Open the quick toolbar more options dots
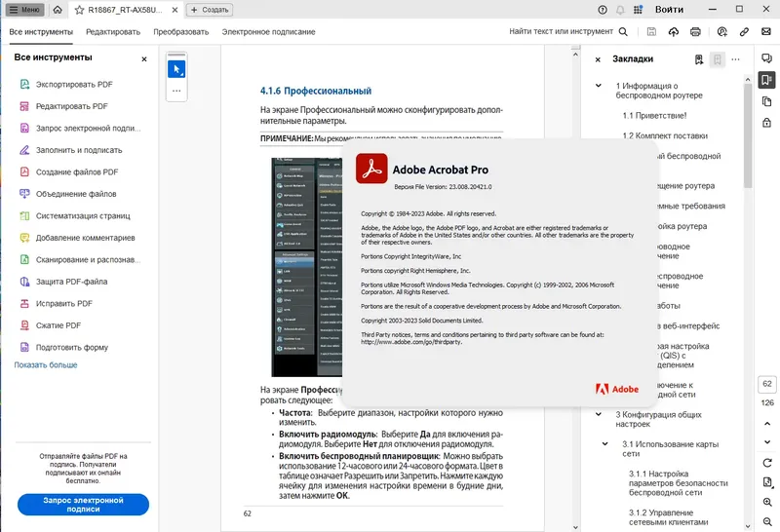Viewport: 780px width, 532px height. click(176, 91)
